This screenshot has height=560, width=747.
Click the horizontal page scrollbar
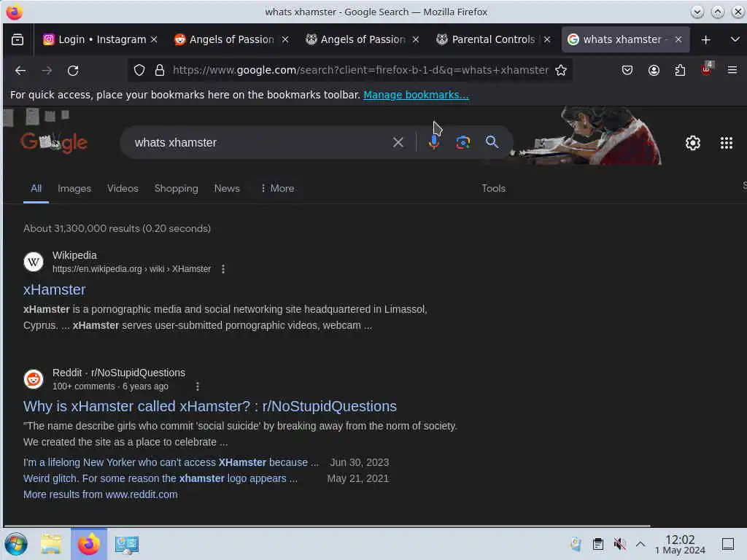tap(327, 526)
